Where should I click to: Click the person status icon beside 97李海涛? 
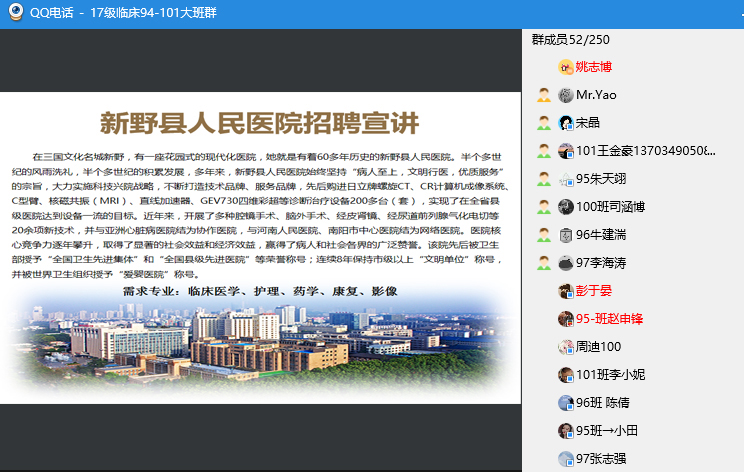click(543, 263)
